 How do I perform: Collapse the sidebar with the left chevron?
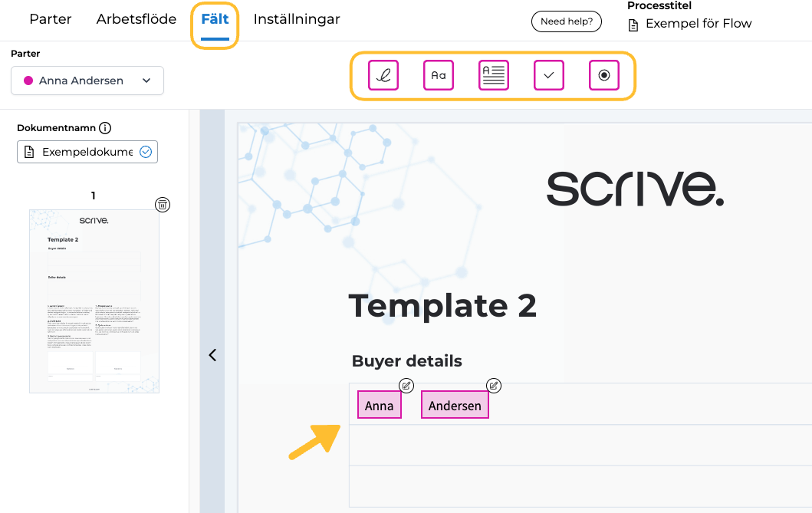tap(212, 354)
